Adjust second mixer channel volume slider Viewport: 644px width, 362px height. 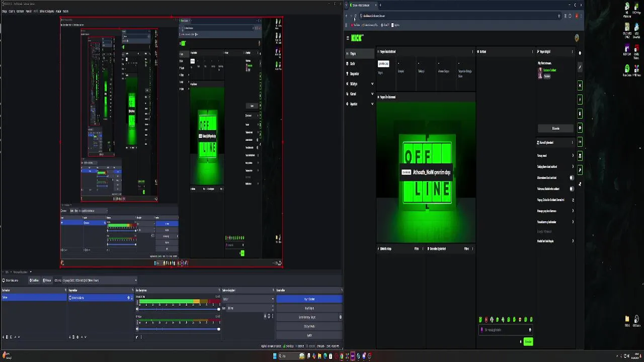(179, 329)
